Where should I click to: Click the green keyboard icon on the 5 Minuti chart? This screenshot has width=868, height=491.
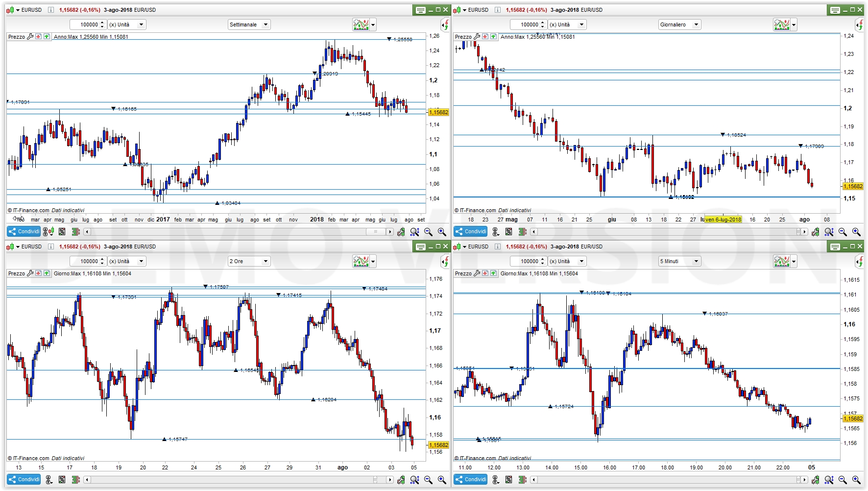click(x=835, y=246)
